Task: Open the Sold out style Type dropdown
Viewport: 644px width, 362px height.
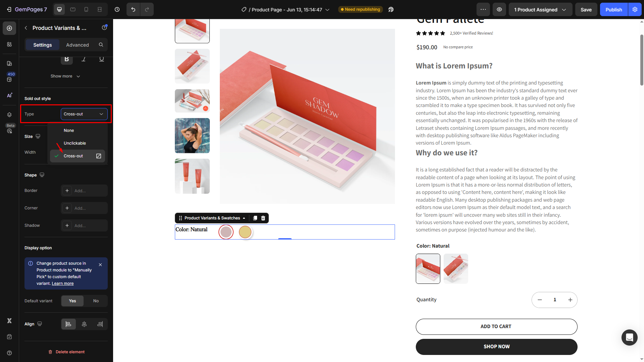Action: (x=84, y=114)
